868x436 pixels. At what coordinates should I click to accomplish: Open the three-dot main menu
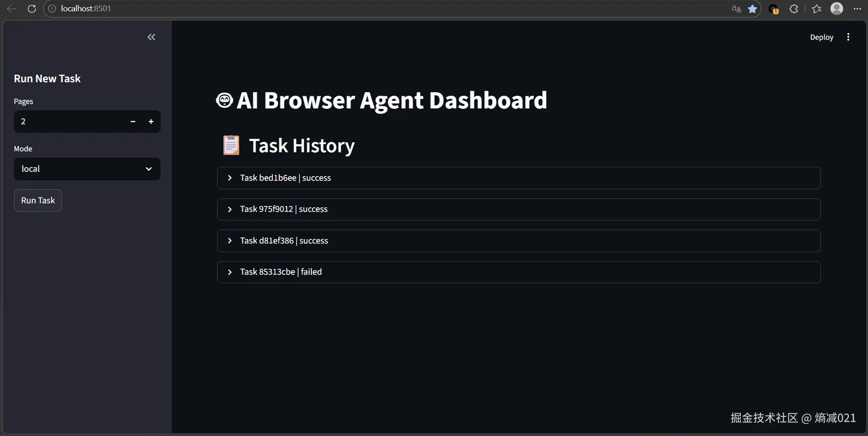(x=848, y=37)
